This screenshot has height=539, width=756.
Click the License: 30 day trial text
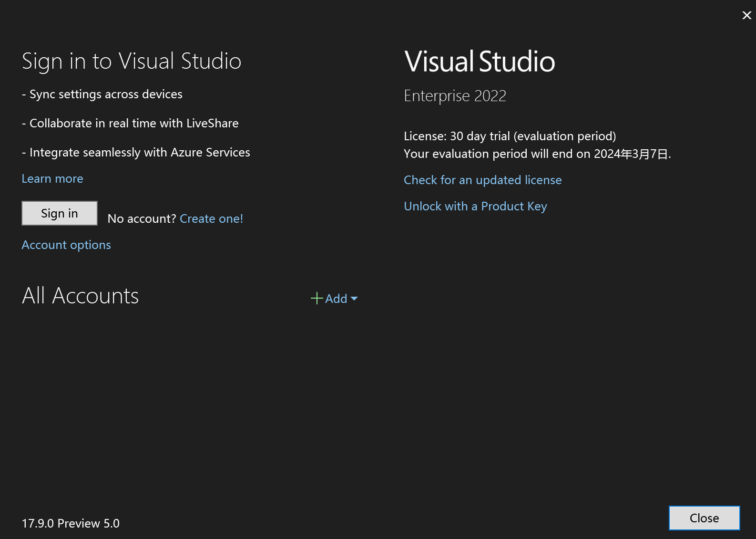coord(510,136)
